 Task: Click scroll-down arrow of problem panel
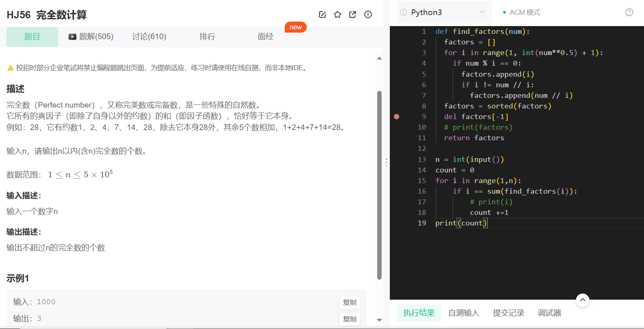[x=379, y=320]
